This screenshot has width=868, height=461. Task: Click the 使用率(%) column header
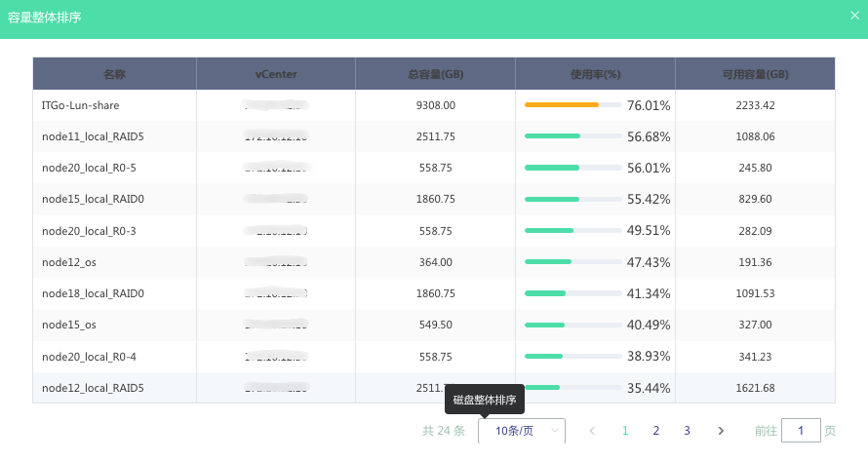coord(596,74)
